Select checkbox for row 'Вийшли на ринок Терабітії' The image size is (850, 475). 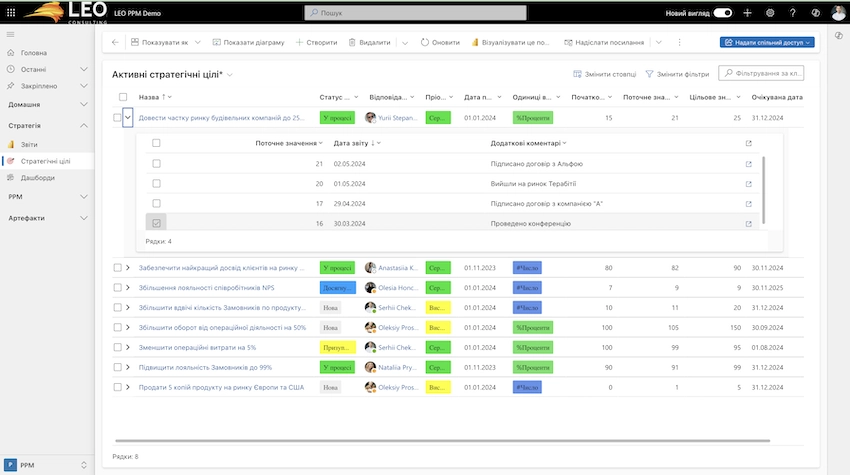tap(156, 183)
